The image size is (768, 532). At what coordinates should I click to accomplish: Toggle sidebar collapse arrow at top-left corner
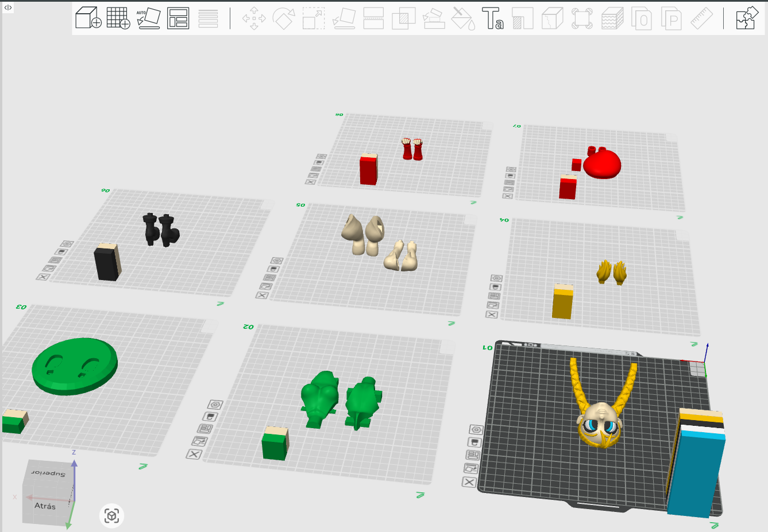(8, 7)
